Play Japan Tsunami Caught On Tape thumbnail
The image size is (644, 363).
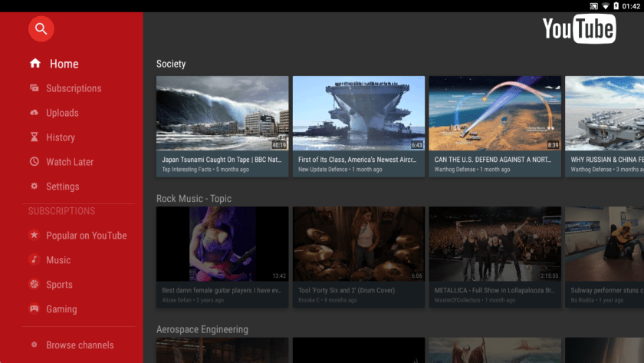point(222,113)
